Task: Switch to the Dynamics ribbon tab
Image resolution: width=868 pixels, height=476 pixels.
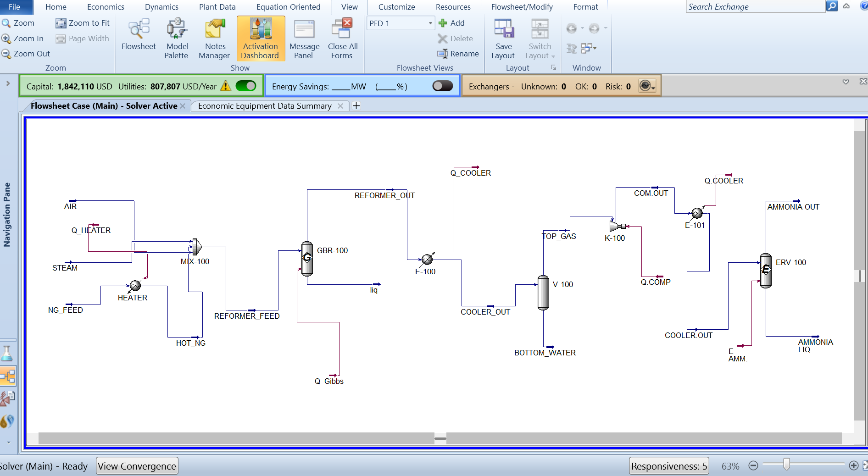Action: coord(161,7)
